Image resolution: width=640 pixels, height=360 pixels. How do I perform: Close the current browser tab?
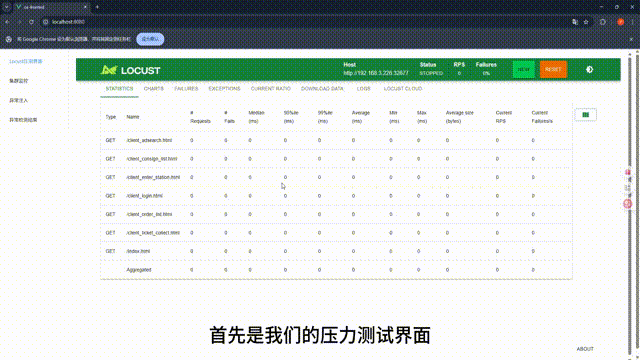(x=85, y=7)
